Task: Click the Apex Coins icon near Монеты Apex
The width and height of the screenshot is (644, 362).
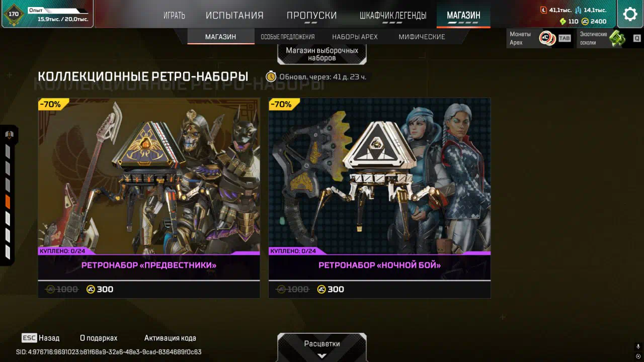Action: (x=547, y=38)
